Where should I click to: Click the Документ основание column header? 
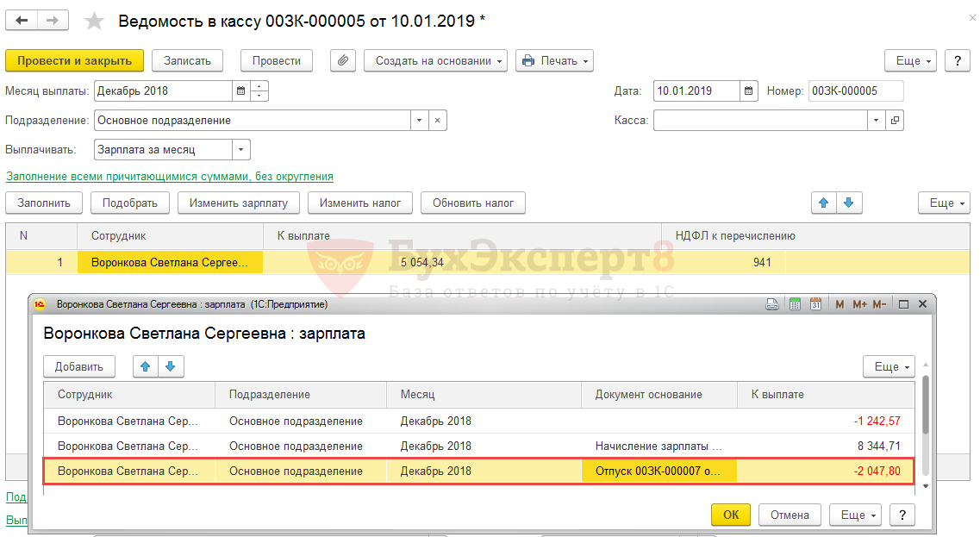tap(659, 395)
